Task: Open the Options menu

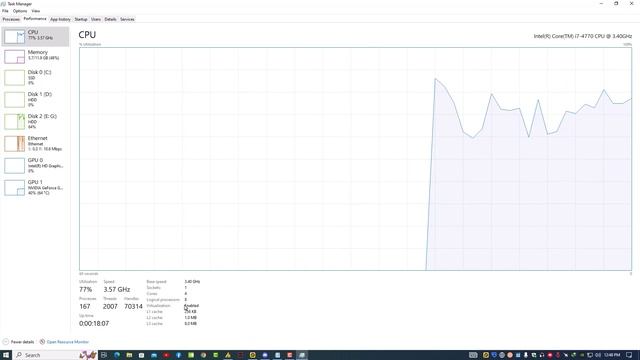Action: (20, 11)
